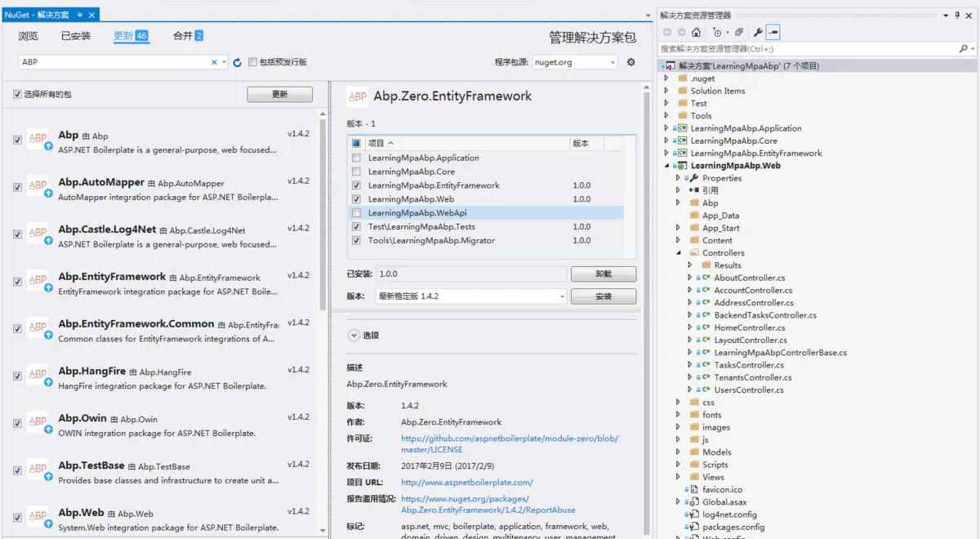Viewport: 980px width, 539px height.
Task: Click the Update button above package list
Action: 280,95
